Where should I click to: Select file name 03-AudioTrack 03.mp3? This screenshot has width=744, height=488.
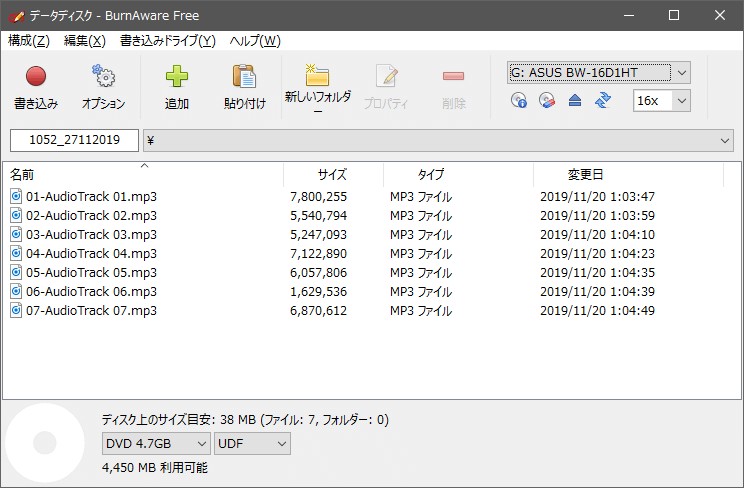tap(91, 235)
